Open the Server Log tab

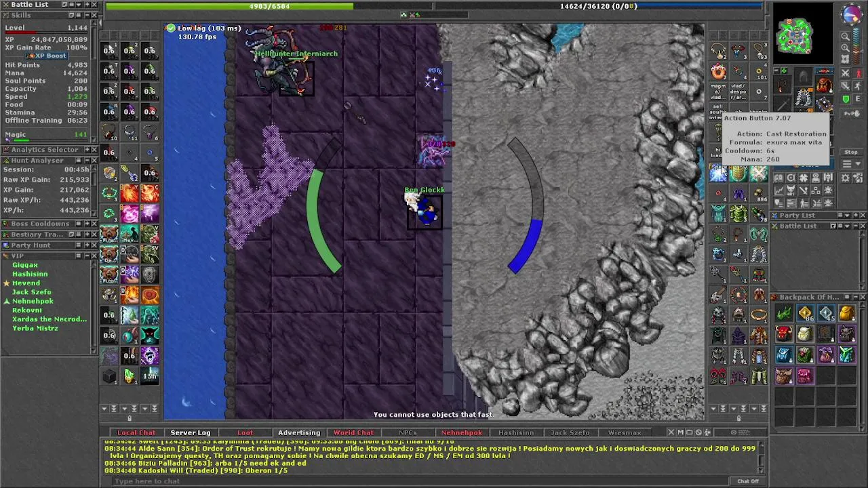click(191, 432)
